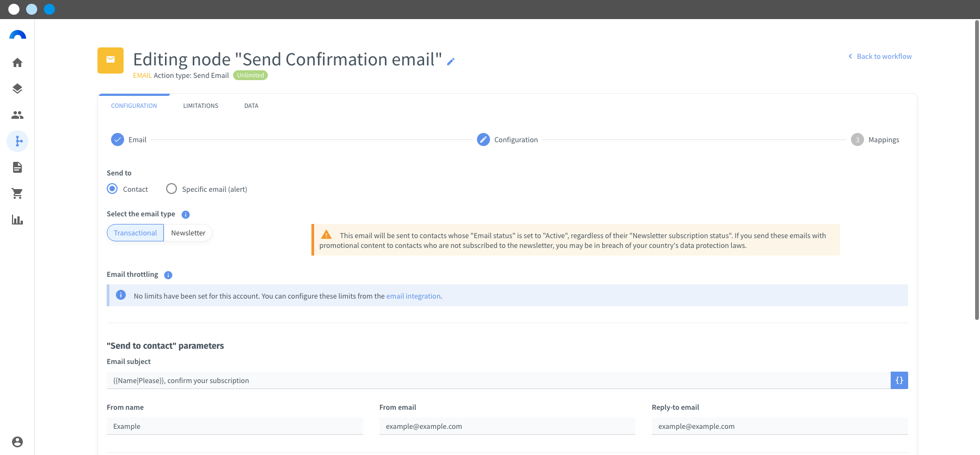
Task: Select the Contact radio button
Action: [112, 189]
